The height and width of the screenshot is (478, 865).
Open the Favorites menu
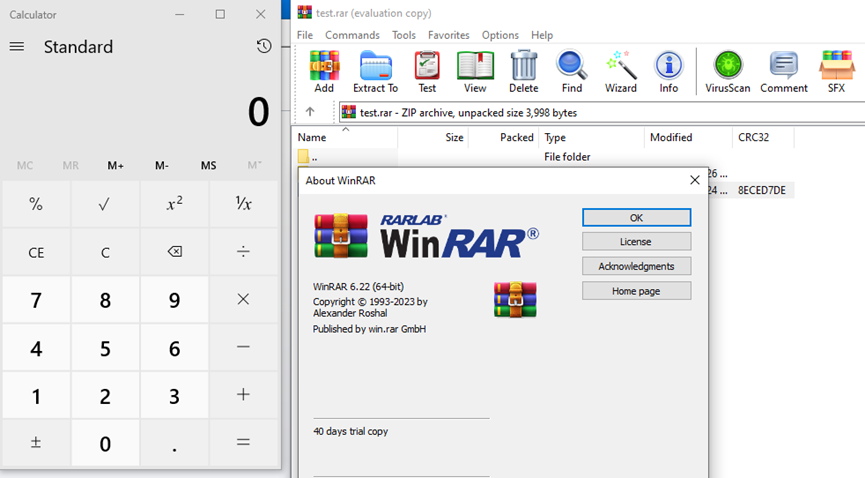pyautogui.click(x=448, y=35)
